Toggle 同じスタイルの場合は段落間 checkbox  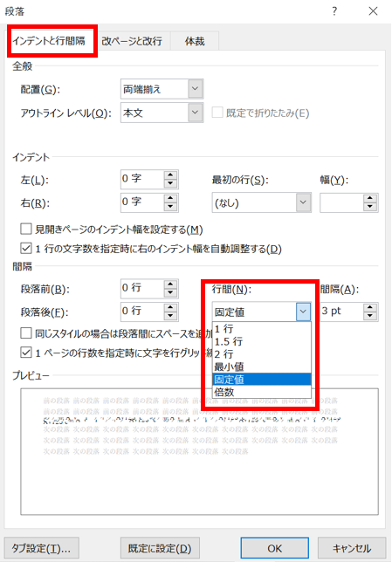coord(26,333)
